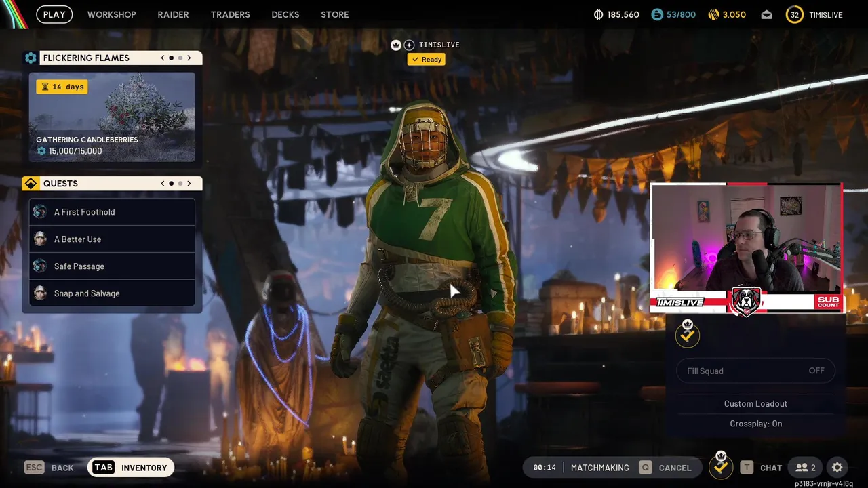Open the squad members icon showing 2

(x=806, y=468)
